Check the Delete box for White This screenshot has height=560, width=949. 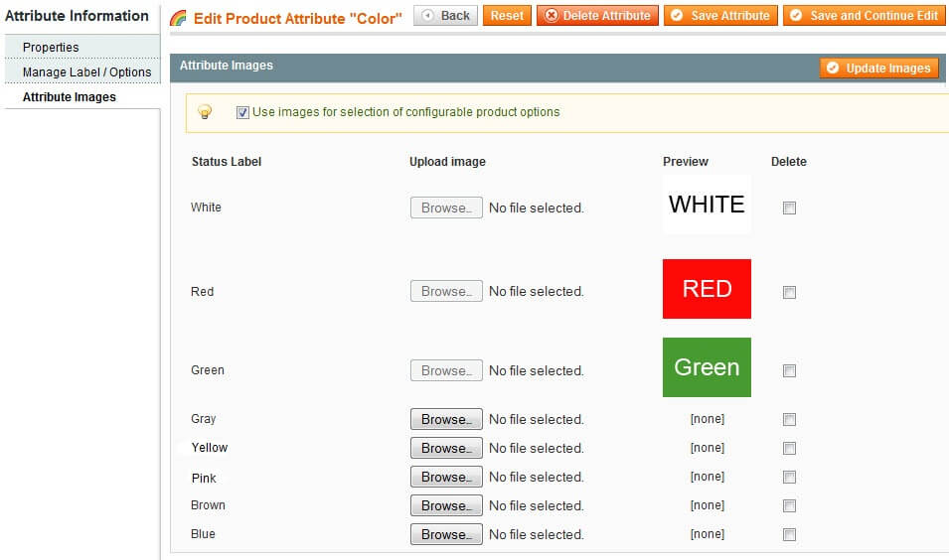(789, 209)
